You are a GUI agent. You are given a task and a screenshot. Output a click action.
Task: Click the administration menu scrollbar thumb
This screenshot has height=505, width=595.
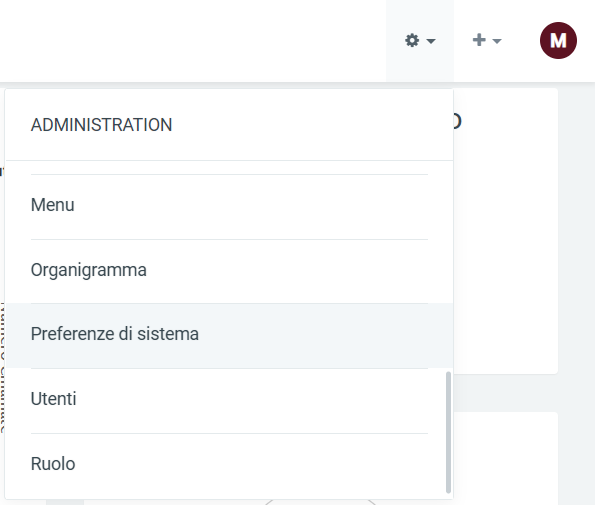pos(448,432)
